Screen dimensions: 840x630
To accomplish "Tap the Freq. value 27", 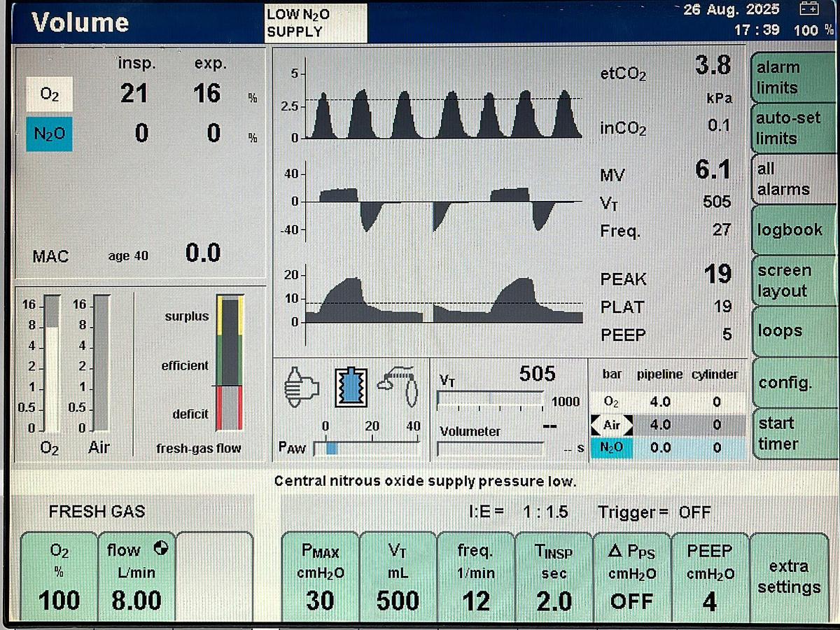I will pyautogui.click(x=721, y=230).
